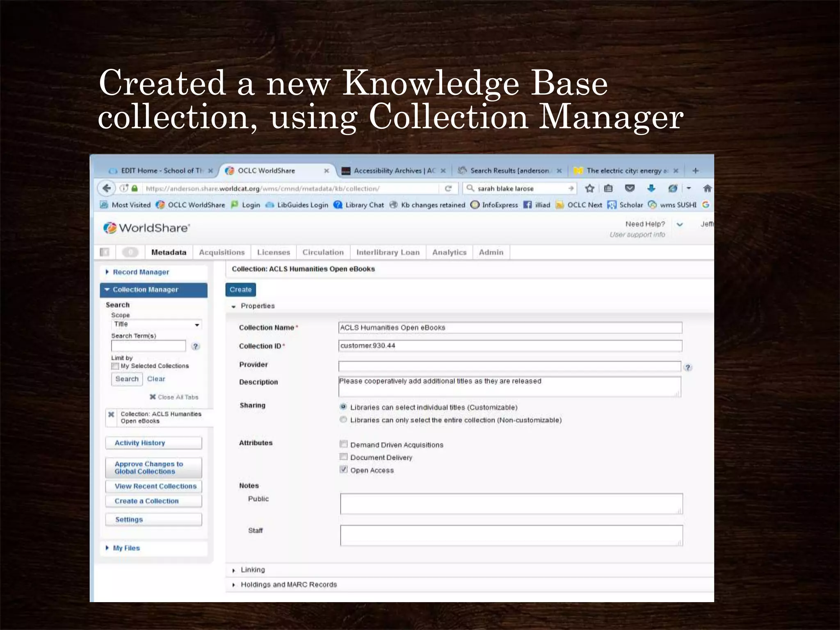Open the Need Help dropdown chevron
Image resolution: width=840 pixels, height=630 pixels.
[680, 224]
